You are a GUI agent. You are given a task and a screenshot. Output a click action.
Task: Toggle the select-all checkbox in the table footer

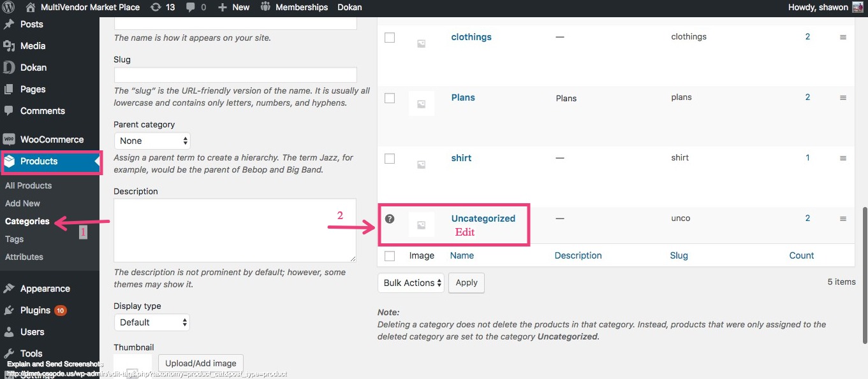click(x=390, y=255)
